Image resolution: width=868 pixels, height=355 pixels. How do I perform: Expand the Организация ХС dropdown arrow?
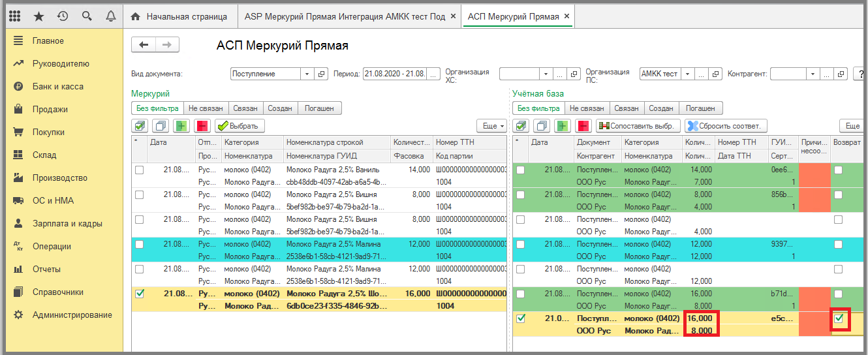pos(546,74)
